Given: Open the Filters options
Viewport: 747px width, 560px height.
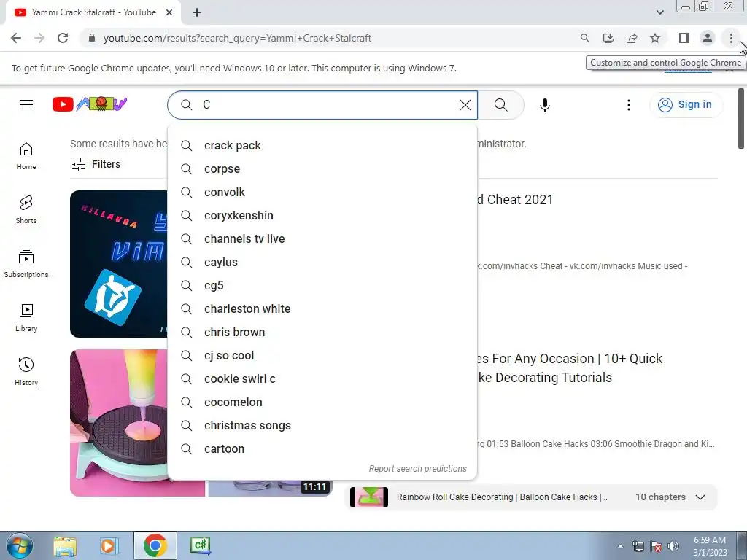Looking at the screenshot, I should [96, 164].
